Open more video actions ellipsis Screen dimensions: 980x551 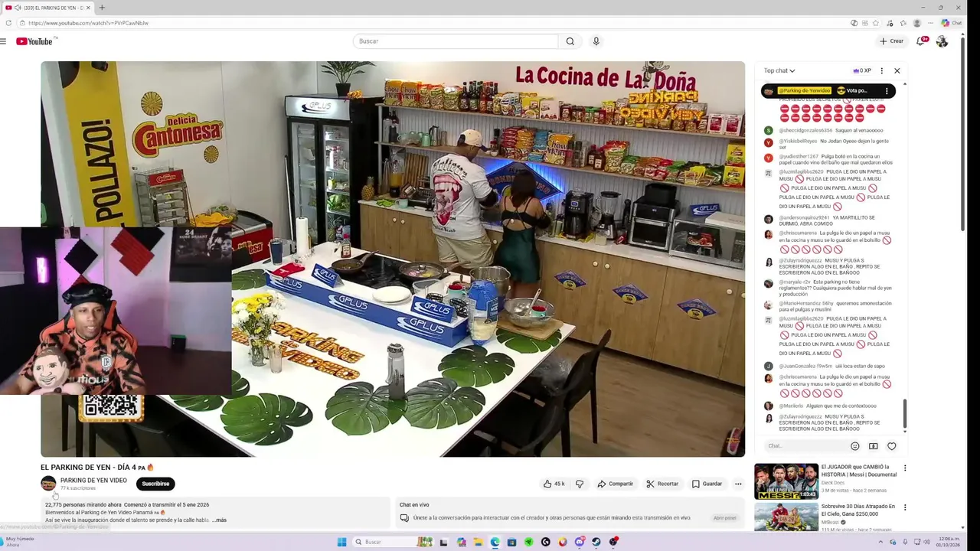(x=738, y=484)
